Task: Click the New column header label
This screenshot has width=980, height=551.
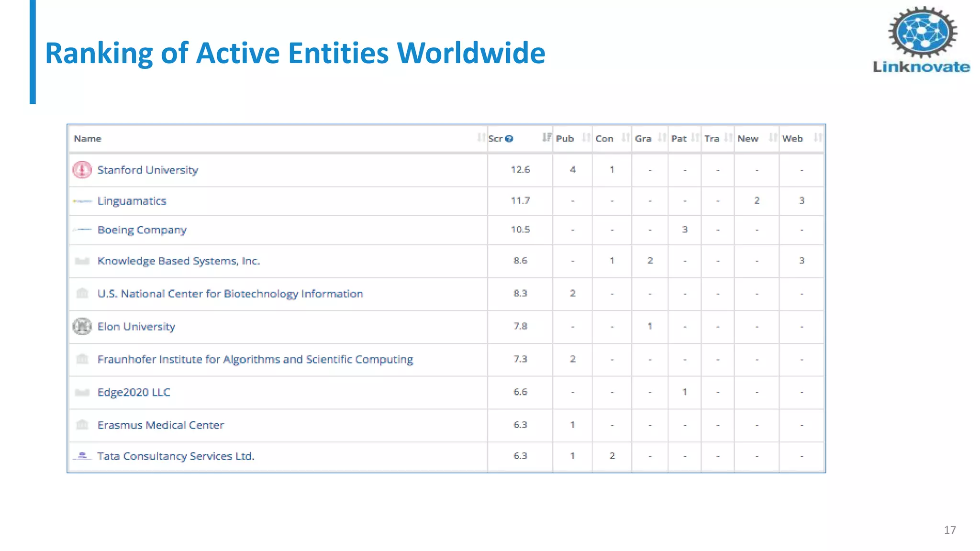Action: point(748,138)
